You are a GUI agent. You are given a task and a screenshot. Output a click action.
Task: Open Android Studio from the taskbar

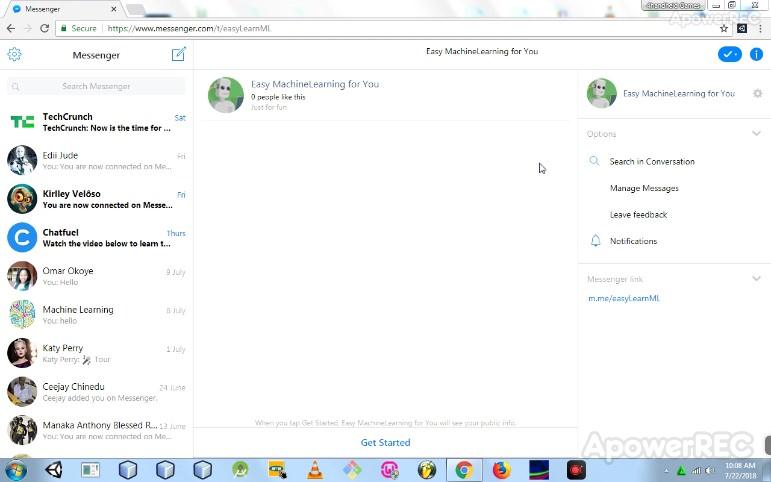tap(240, 470)
